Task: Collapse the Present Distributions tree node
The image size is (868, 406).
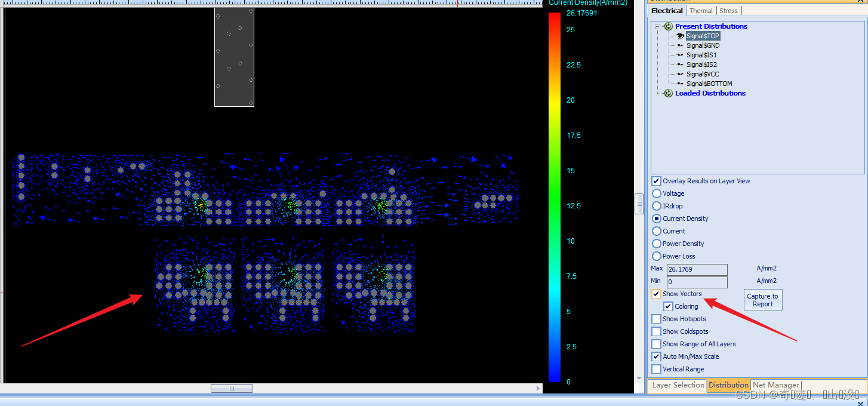Action: [x=658, y=26]
